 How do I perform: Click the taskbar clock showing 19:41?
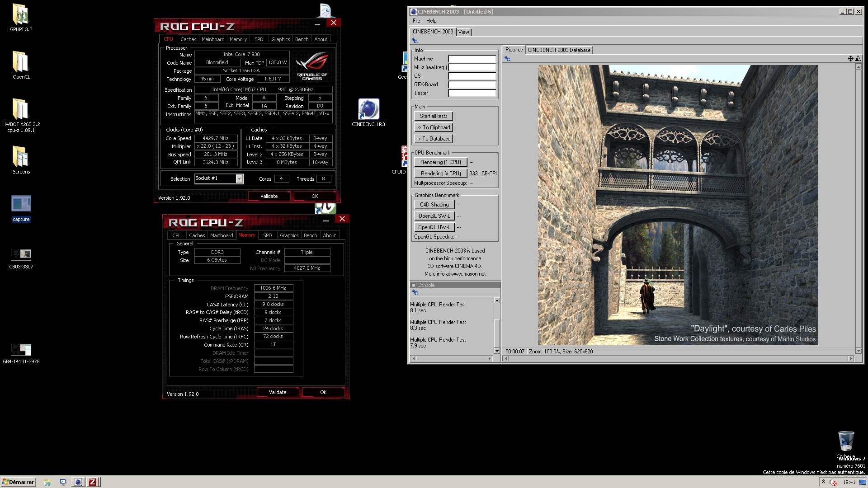(849, 482)
